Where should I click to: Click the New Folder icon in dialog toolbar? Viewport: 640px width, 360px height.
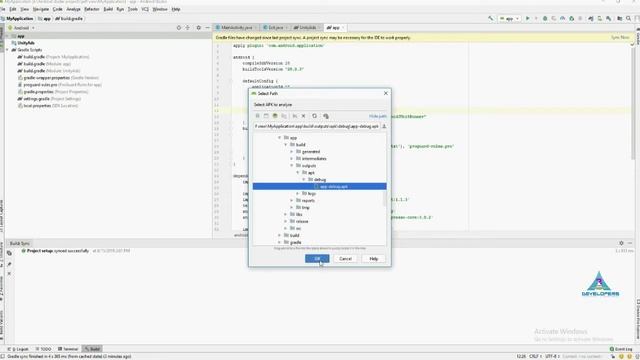tap(284, 116)
